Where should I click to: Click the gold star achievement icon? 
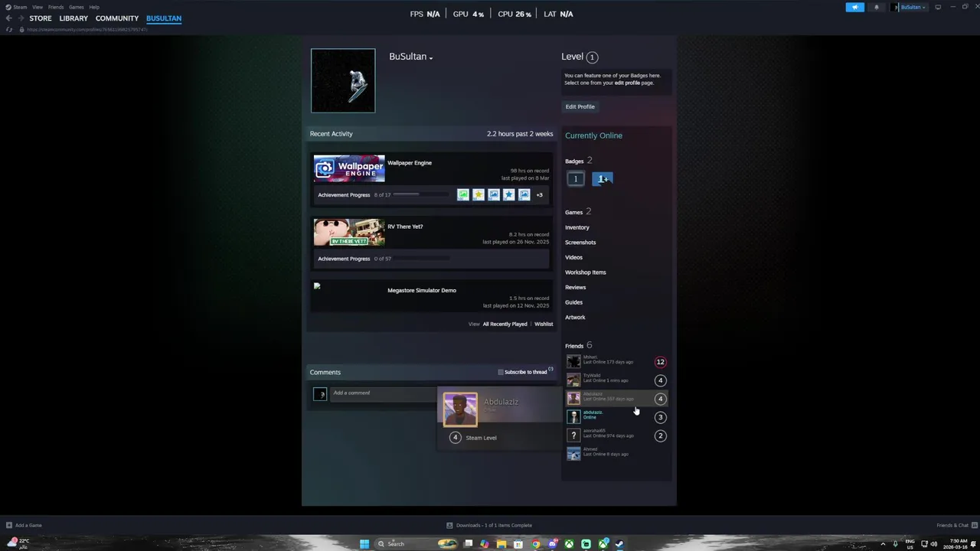479,194
